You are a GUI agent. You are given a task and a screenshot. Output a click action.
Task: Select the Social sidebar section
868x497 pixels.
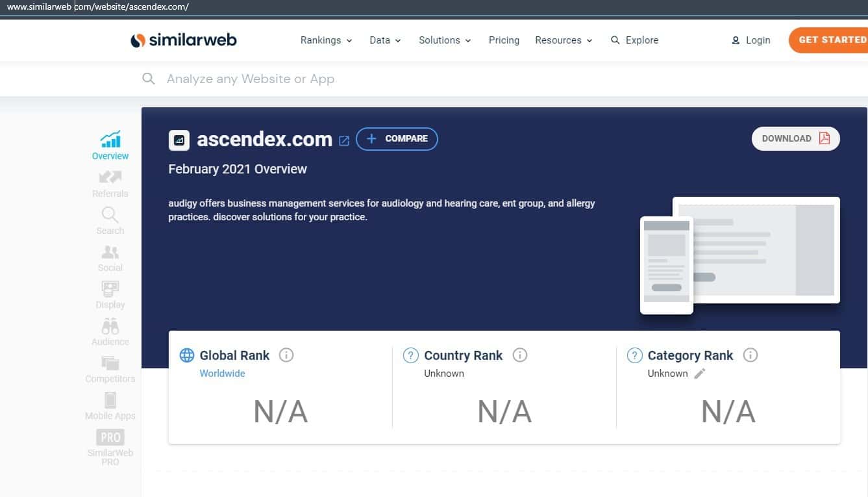pyautogui.click(x=110, y=257)
